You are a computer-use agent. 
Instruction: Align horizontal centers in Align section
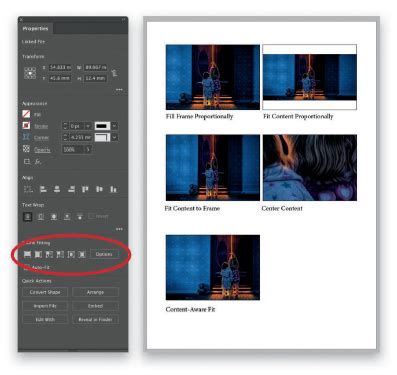tap(57, 189)
